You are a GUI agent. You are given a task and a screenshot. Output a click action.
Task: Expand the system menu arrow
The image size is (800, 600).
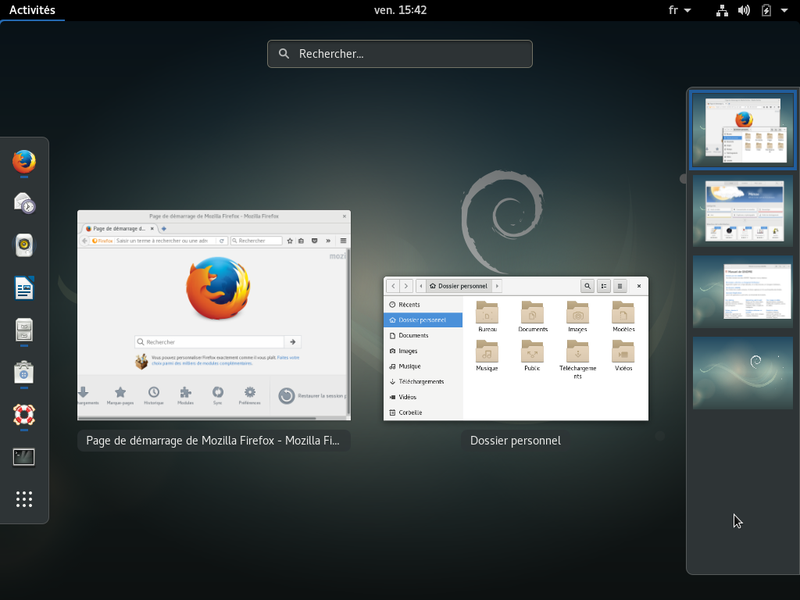pos(783,10)
